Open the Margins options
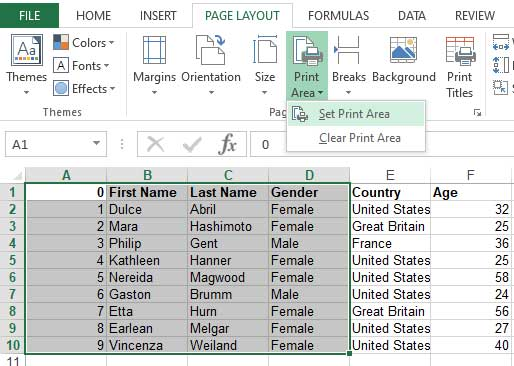 coord(154,65)
